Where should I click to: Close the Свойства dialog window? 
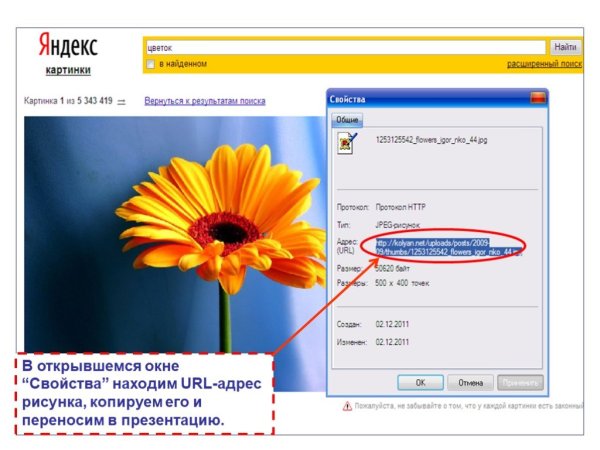(x=539, y=99)
